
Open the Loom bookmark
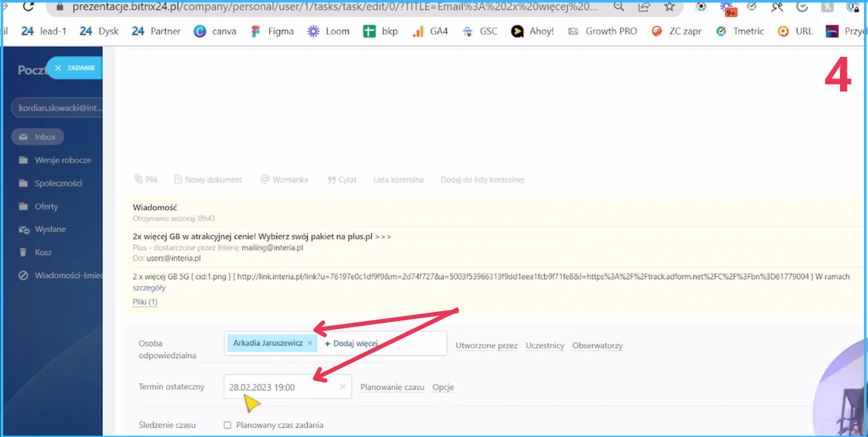(328, 31)
